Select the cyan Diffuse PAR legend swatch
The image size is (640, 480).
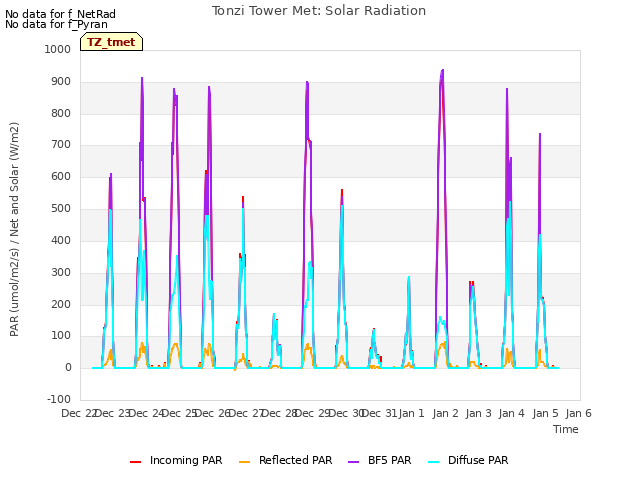[433, 462]
